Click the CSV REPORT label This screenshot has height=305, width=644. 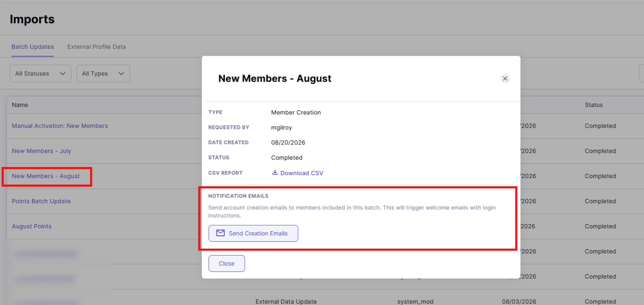(x=226, y=173)
